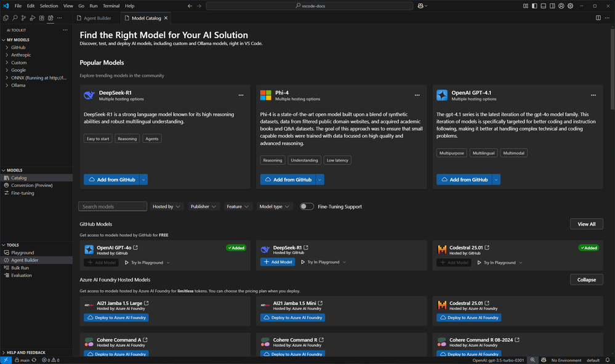615x364 pixels.
Task: Enable the Fine-Tuning Support switch
Action: pos(307,207)
